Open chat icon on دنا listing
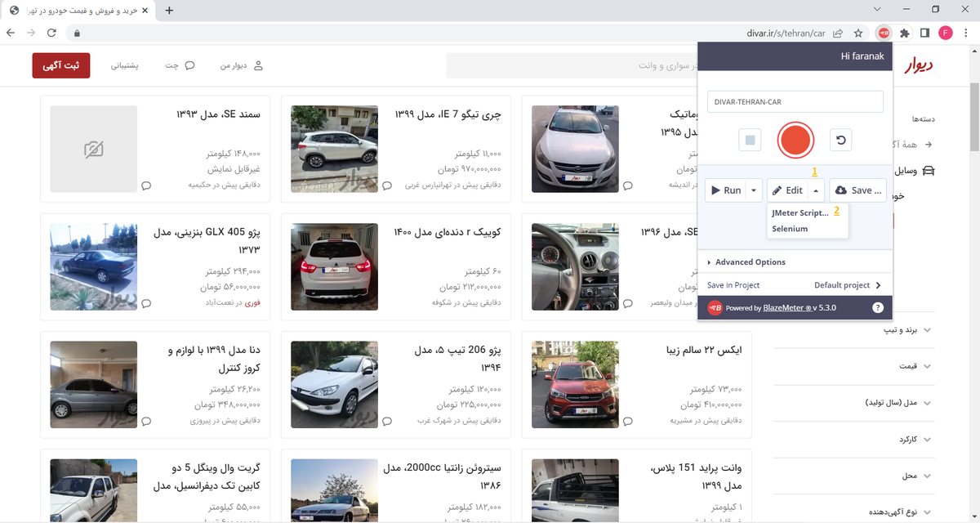Image resolution: width=980 pixels, height=523 pixels. click(x=146, y=421)
